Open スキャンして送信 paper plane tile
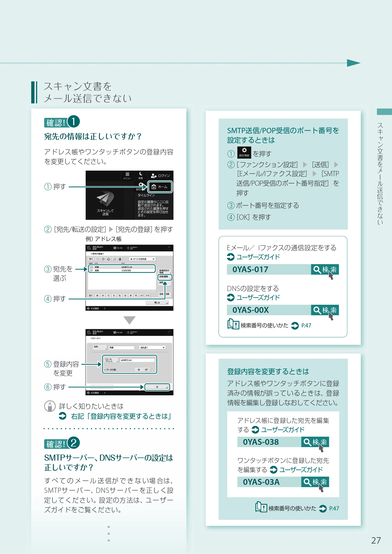 [x=105, y=203]
